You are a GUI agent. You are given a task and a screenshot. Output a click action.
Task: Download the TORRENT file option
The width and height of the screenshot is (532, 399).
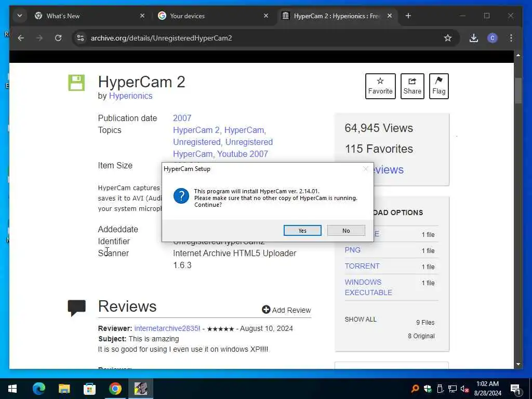click(x=362, y=266)
